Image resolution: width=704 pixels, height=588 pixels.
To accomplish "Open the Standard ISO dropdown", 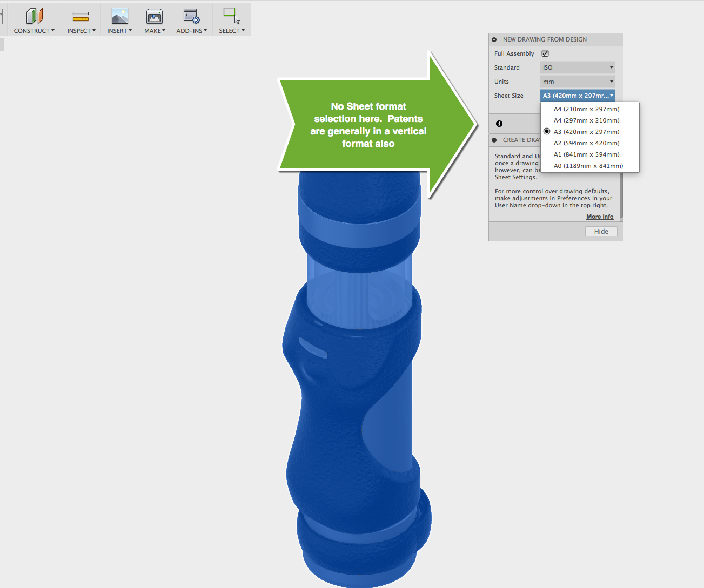I will coord(577,67).
